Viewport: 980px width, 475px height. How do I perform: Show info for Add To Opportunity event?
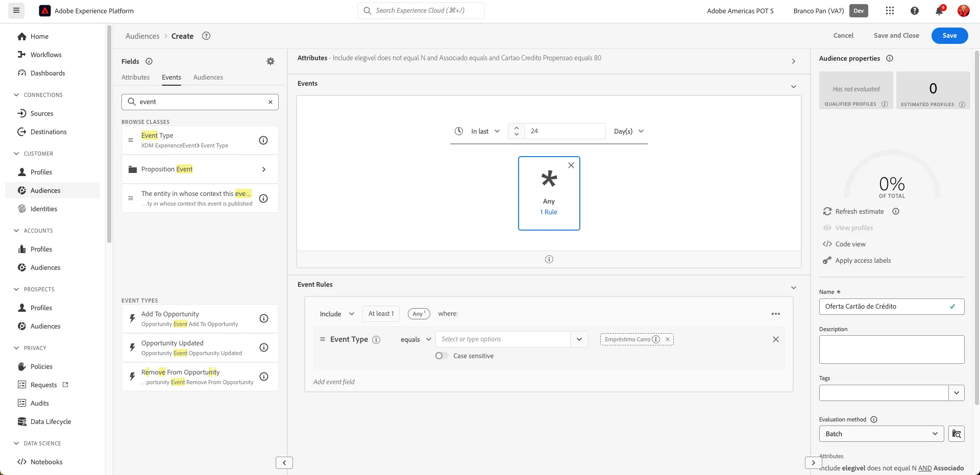click(264, 318)
